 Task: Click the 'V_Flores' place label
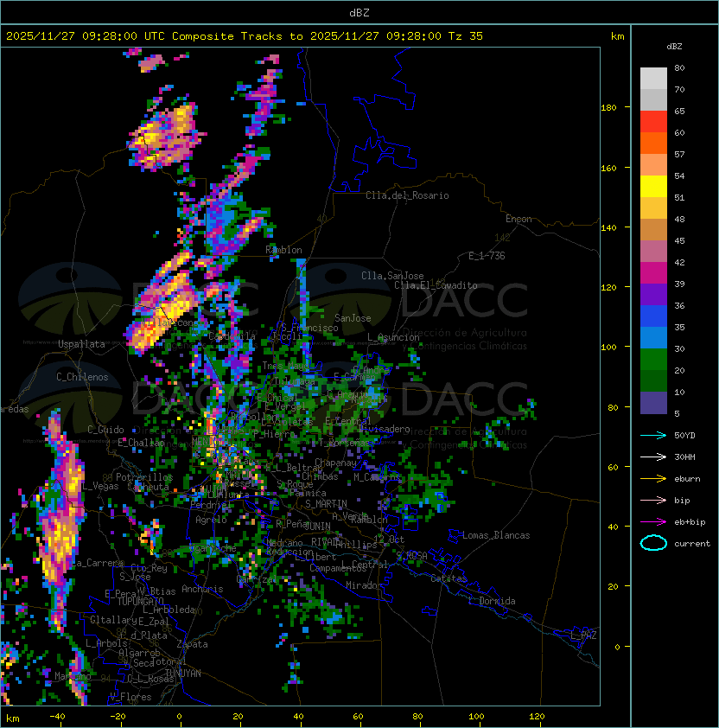click(x=130, y=697)
